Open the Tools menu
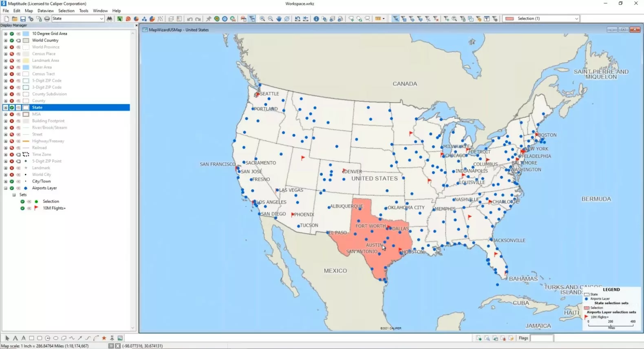Screen dimensions: 644x349 click(84, 11)
